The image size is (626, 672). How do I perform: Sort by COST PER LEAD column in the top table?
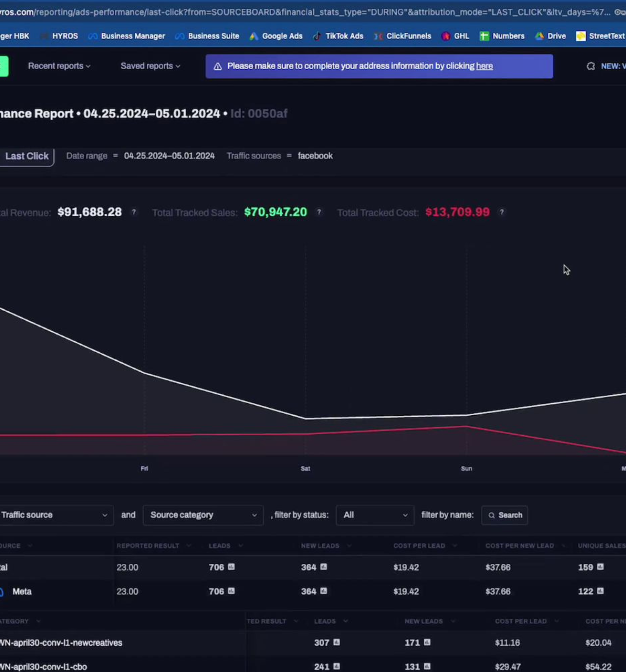tap(425, 546)
